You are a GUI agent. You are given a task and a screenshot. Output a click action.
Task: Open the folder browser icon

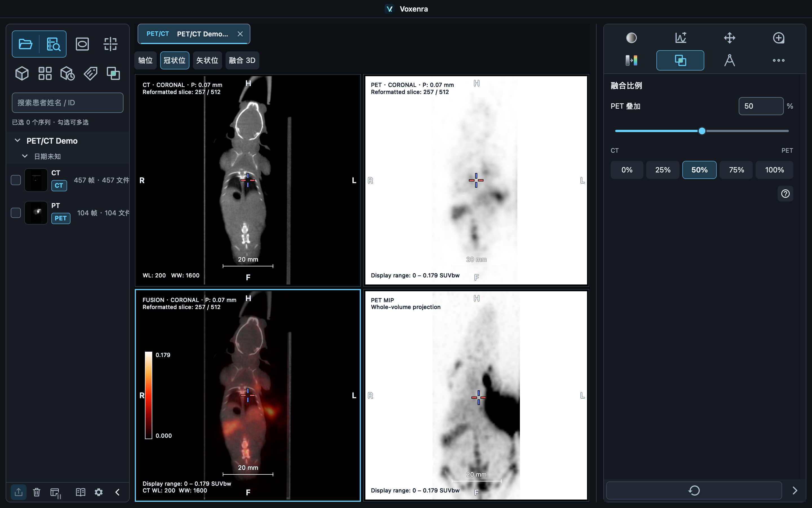25,44
